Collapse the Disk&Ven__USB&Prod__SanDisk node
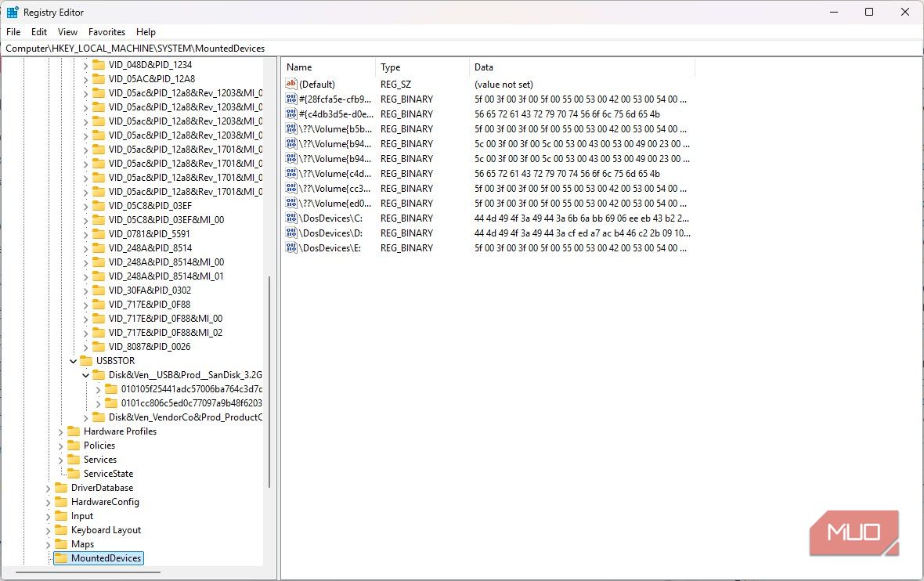924x581 pixels. [x=85, y=375]
